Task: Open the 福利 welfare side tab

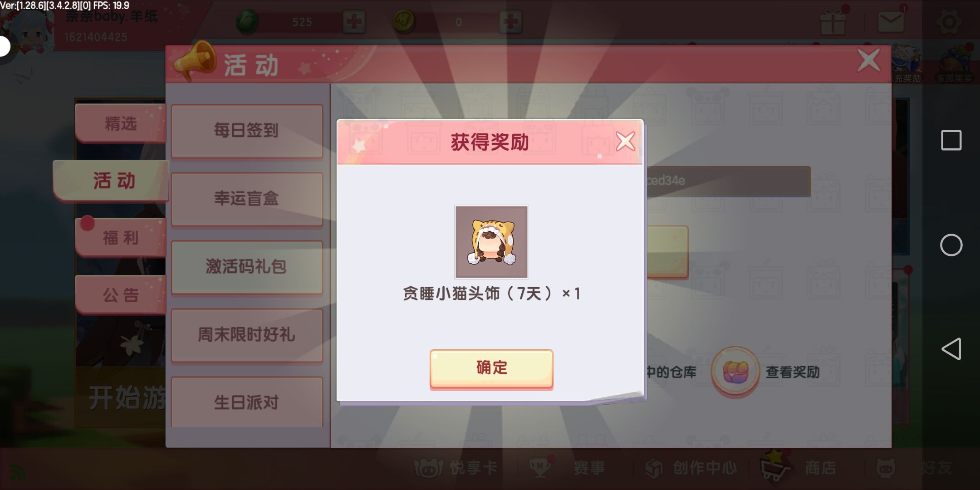Action: [x=121, y=237]
